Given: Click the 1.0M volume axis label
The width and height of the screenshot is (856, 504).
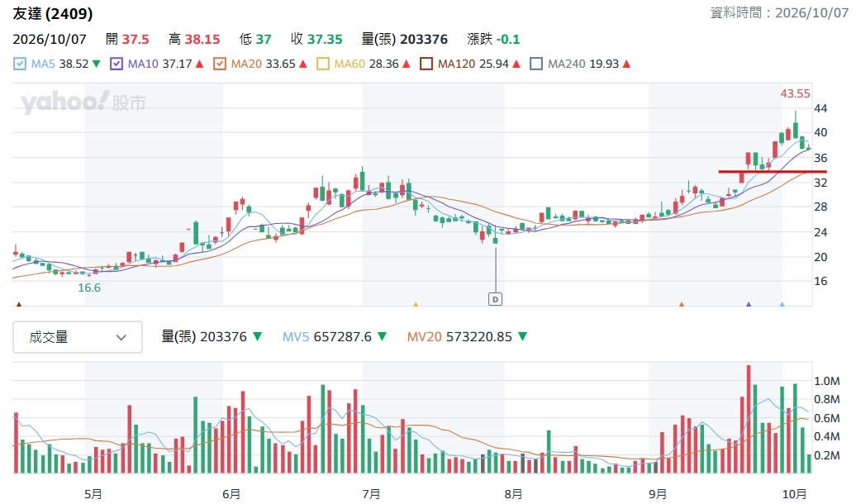Looking at the screenshot, I should [826, 381].
